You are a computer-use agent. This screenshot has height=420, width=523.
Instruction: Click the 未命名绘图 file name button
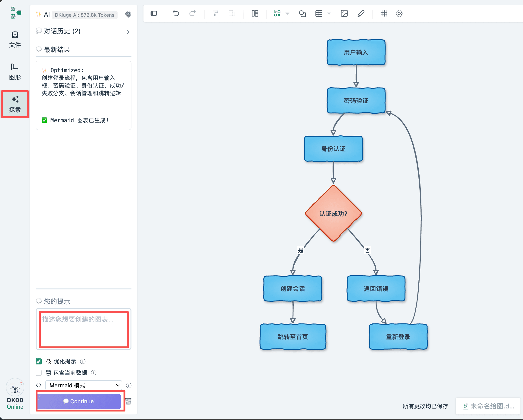[488, 406]
